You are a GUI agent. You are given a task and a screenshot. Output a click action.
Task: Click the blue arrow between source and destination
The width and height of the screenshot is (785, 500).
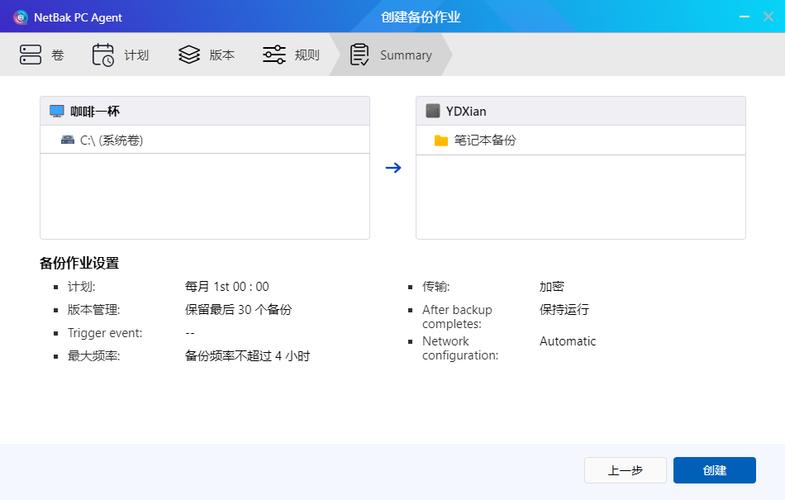click(394, 168)
